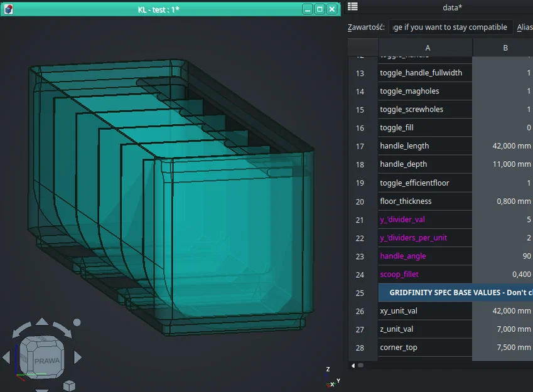Click the Alias field label
This screenshot has width=533, height=392.
point(524,27)
